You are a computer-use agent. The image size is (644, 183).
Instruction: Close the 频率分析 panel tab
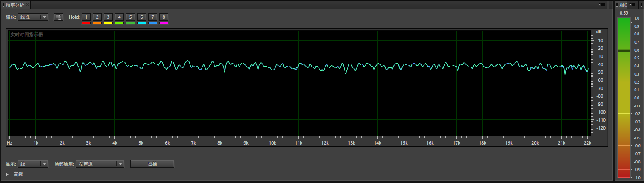(x=28, y=5)
